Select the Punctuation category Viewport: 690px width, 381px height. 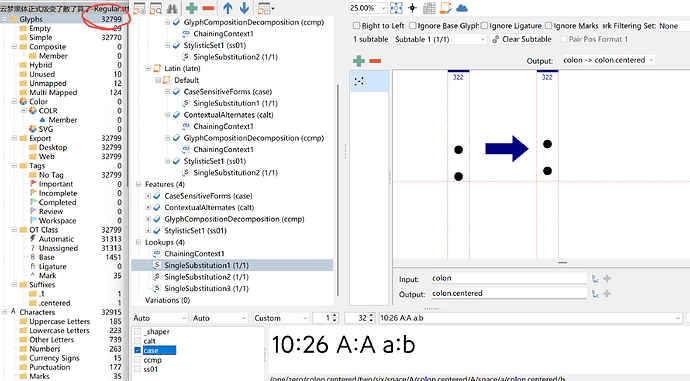pyautogui.click(x=49, y=367)
